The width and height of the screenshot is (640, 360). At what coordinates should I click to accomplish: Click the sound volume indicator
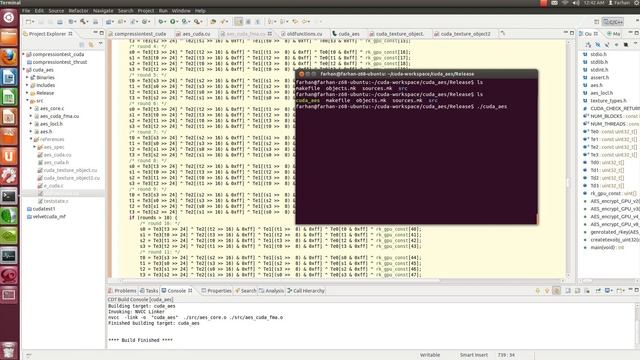point(576,3)
